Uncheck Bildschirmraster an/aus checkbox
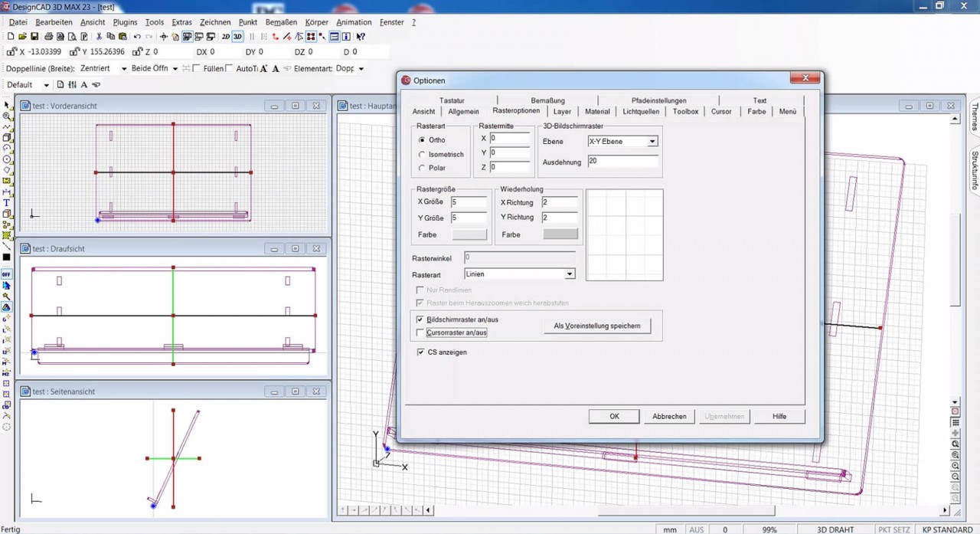The height and width of the screenshot is (534, 980). (420, 319)
